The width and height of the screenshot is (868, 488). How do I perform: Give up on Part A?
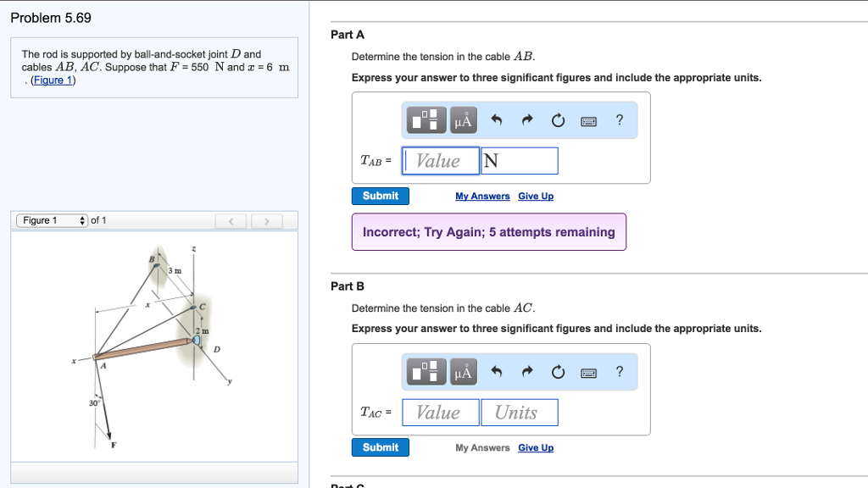(x=536, y=196)
